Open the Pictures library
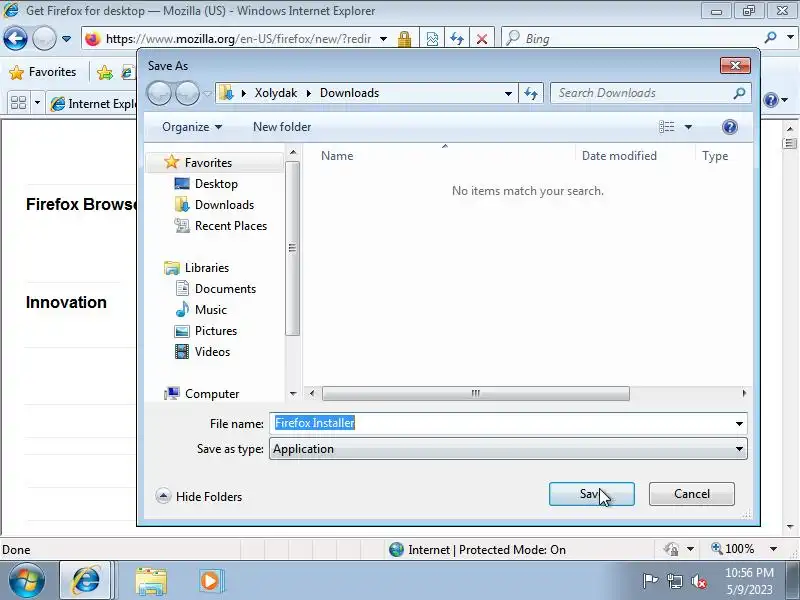This screenshot has width=800, height=600. (206, 331)
